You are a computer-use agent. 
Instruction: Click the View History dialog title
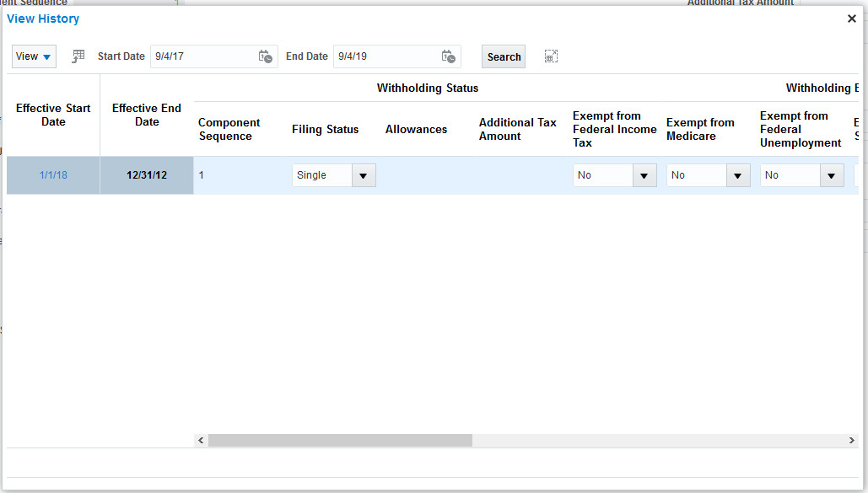pos(43,19)
